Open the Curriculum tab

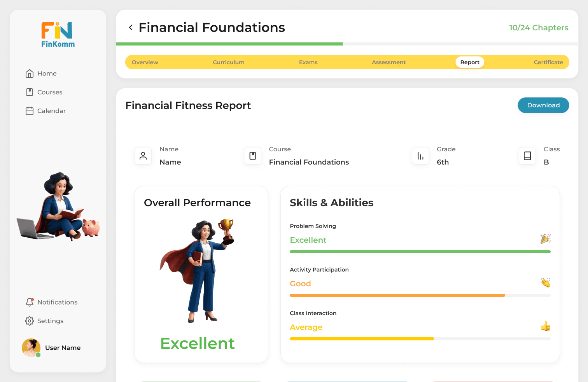(229, 62)
